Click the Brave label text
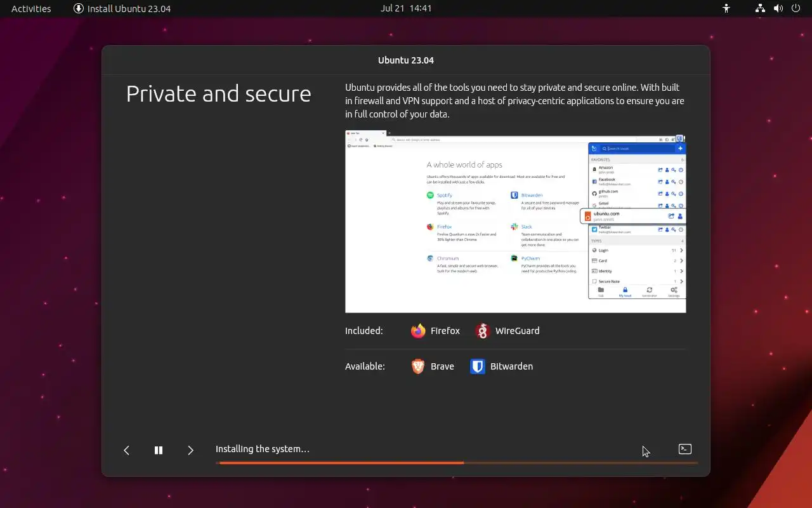Viewport: 812px width, 508px height. tap(443, 366)
